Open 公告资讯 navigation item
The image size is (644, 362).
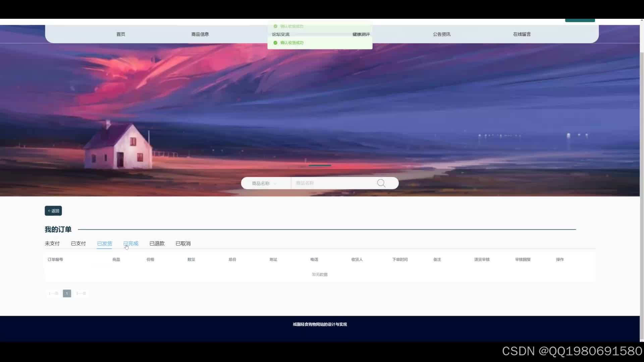[441, 34]
